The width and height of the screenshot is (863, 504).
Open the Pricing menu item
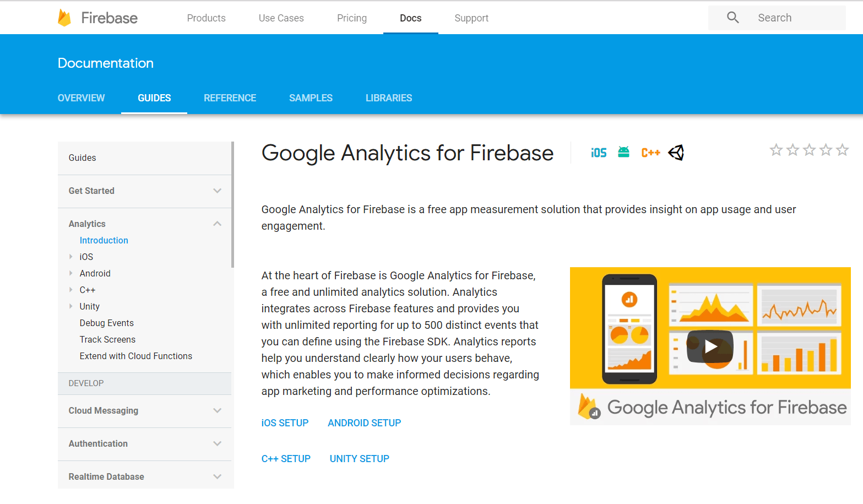pos(351,18)
